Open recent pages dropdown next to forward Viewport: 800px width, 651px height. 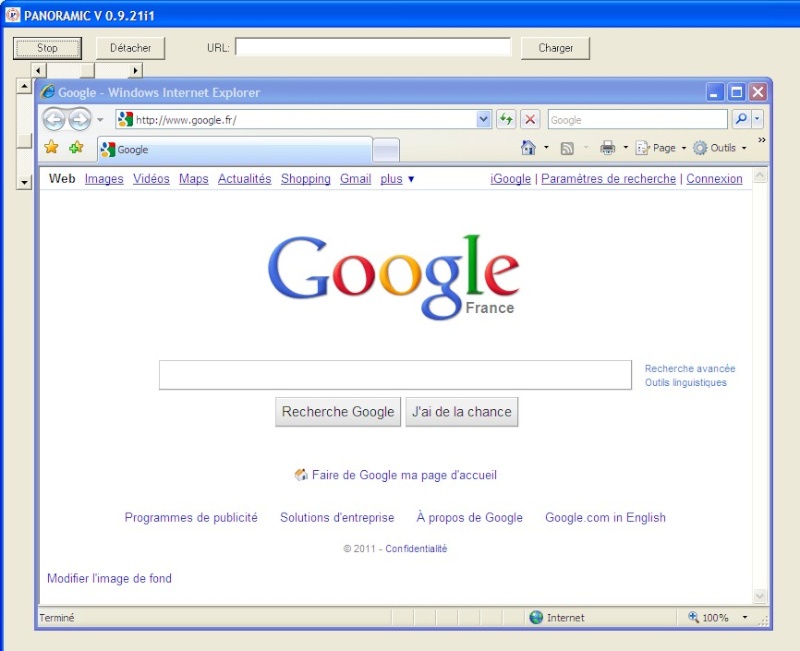click(x=100, y=120)
